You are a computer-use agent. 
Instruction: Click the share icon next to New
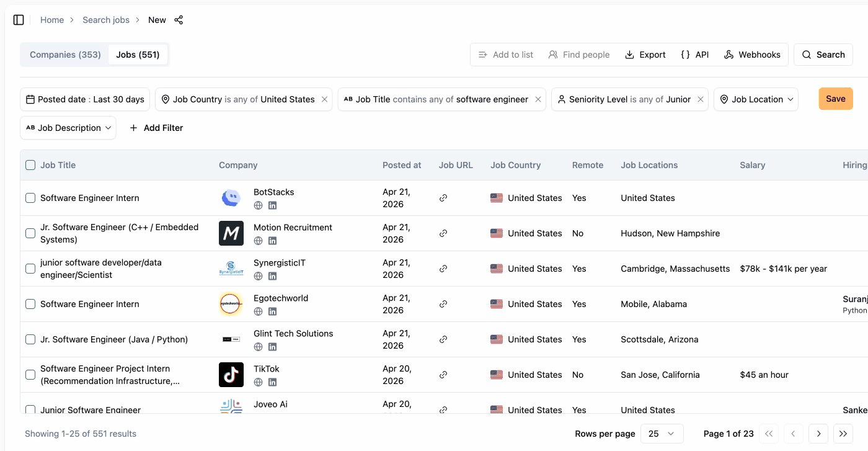click(179, 20)
